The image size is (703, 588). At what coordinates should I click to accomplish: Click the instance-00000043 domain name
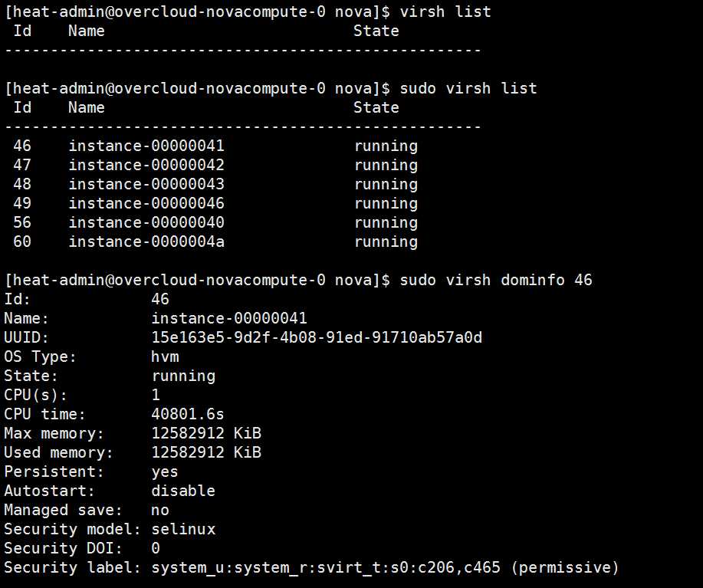coord(146,184)
